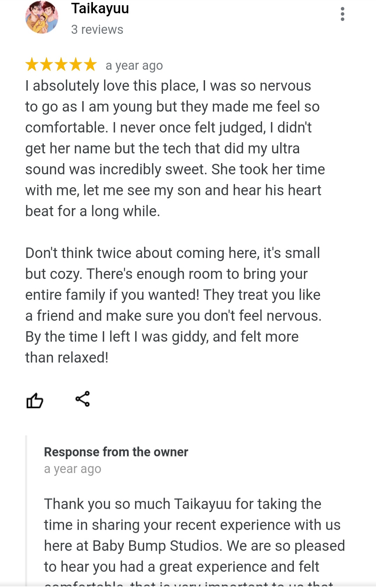This screenshot has height=588, width=376.
Task: Tap the gray vertical bar beside the owner response
Action: pyautogui.click(x=26, y=511)
